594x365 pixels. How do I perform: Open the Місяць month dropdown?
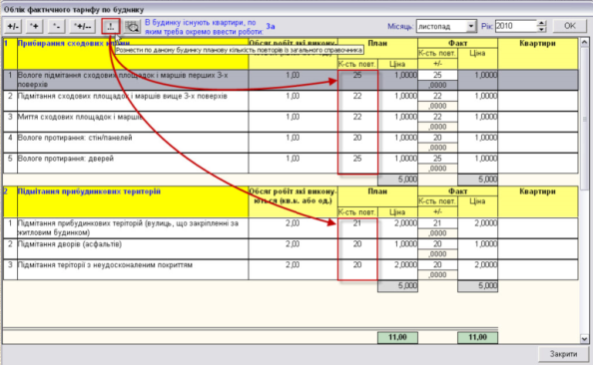471,26
